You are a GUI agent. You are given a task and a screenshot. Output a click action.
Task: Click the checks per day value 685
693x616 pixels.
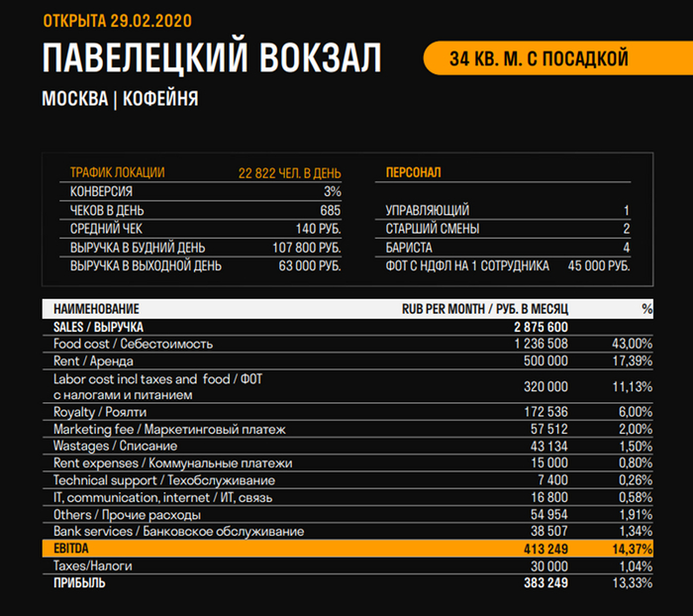(x=330, y=210)
